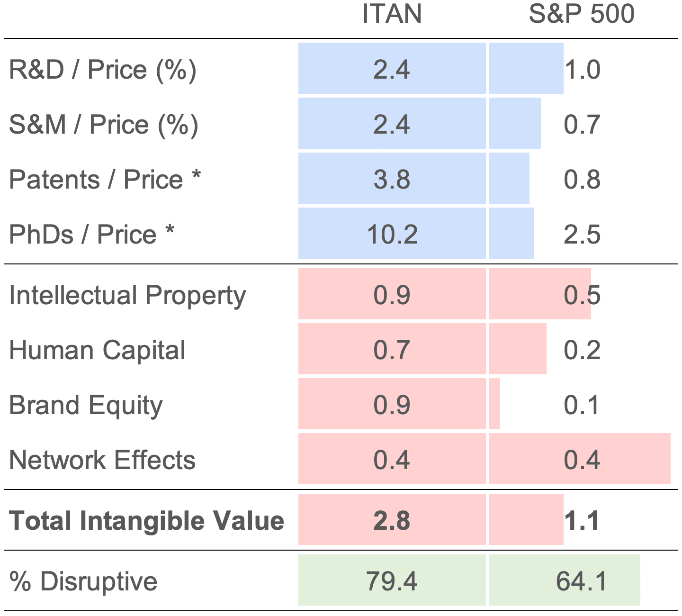Click S&P 500's 0.2 Human Capital value

tap(582, 350)
